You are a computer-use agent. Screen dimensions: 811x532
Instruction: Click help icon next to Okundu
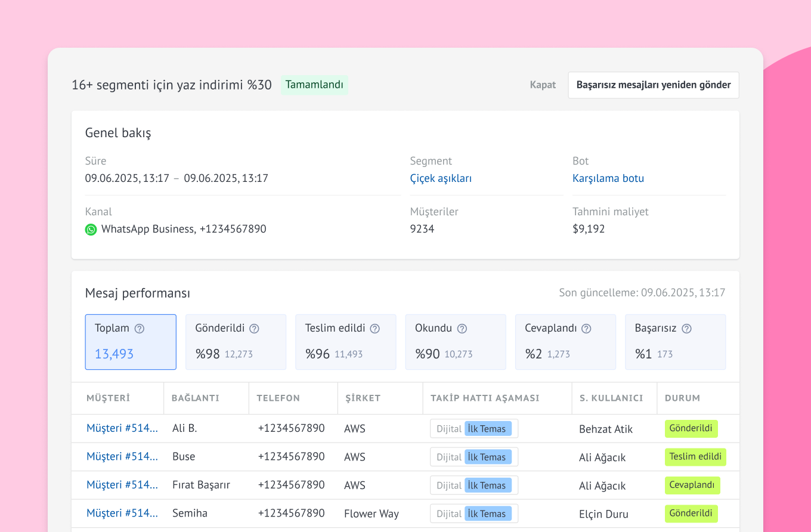(x=462, y=329)
